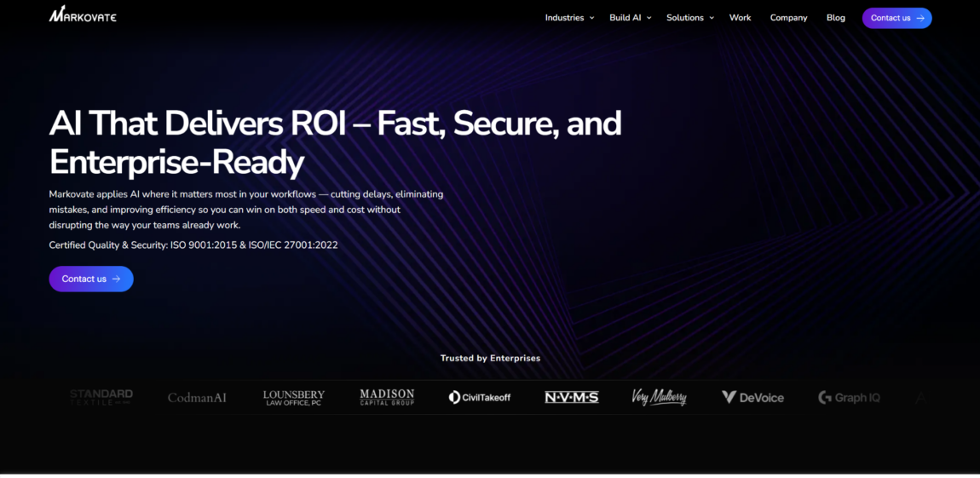Image resolution: width=980 pixels, height=478 pixels.
Task: Click the 'Trusted by Enterprises' heading
Action: pos(490,358)
